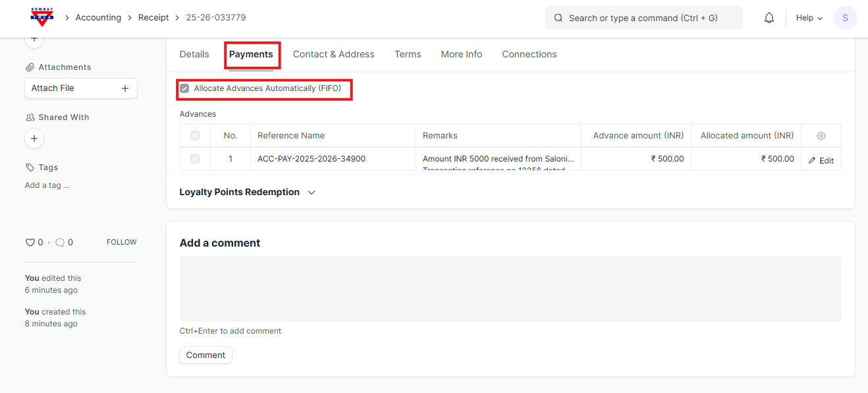
Task: Open the Help dropdown menu
Action: pos(809,18)
